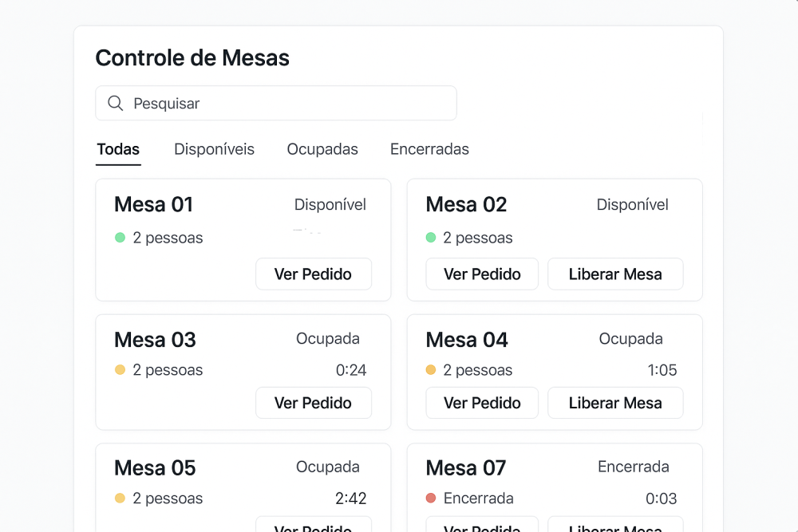Click the green status dot on Mesa 02
The height and width of the screenshot is (532, 798).
point(431,238)
